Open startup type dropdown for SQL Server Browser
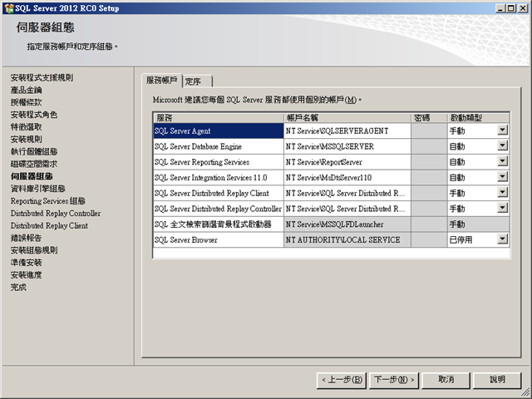 point(502,239)
